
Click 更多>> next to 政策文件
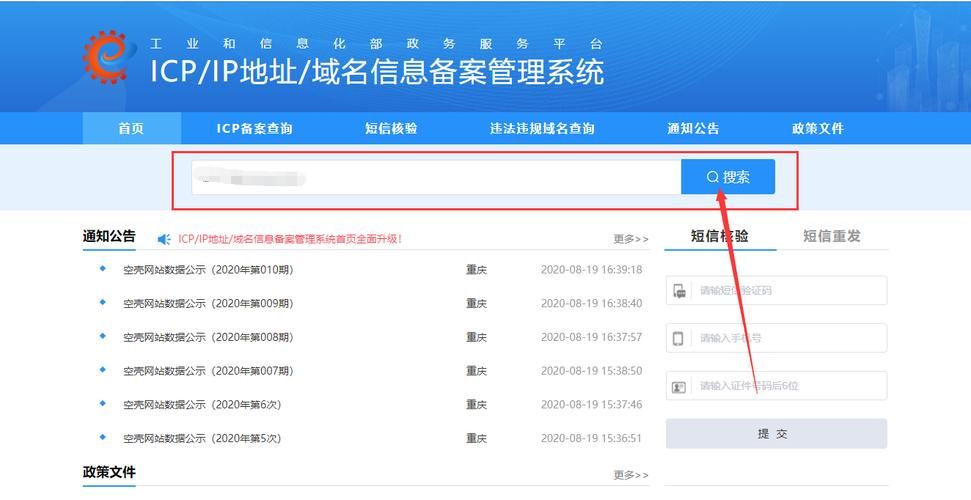[631, 475]
